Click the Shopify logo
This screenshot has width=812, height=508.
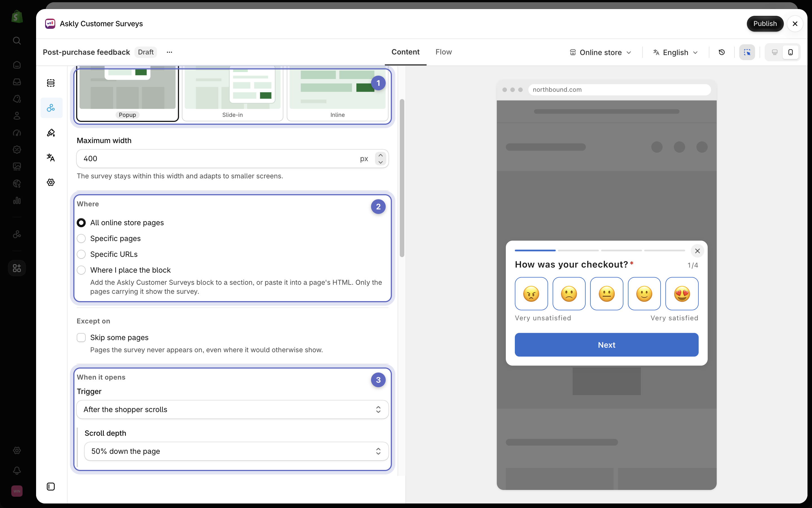pyautogui.click(x=17, y=16)
